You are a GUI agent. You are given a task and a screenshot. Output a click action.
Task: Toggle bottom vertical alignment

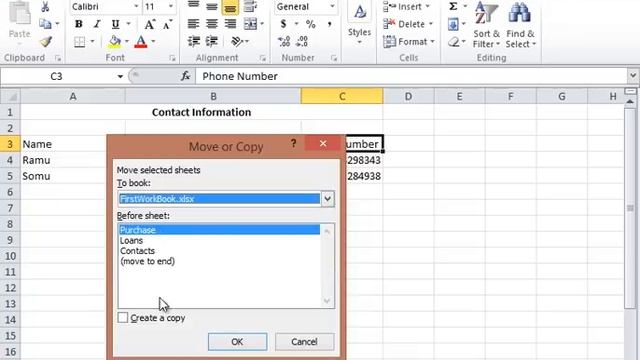pos(230,7)
